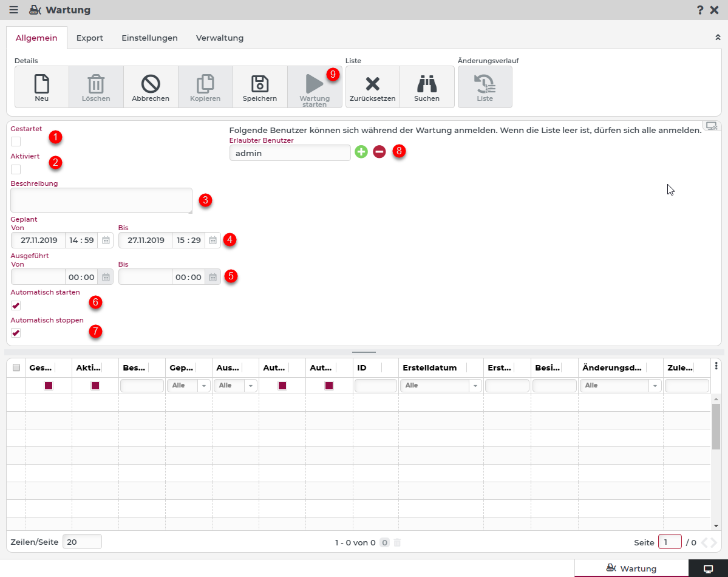Open the Geplant column filter dropdown
Screen dimensions: 728x577
pyautogui.click(x=203, y=386)
